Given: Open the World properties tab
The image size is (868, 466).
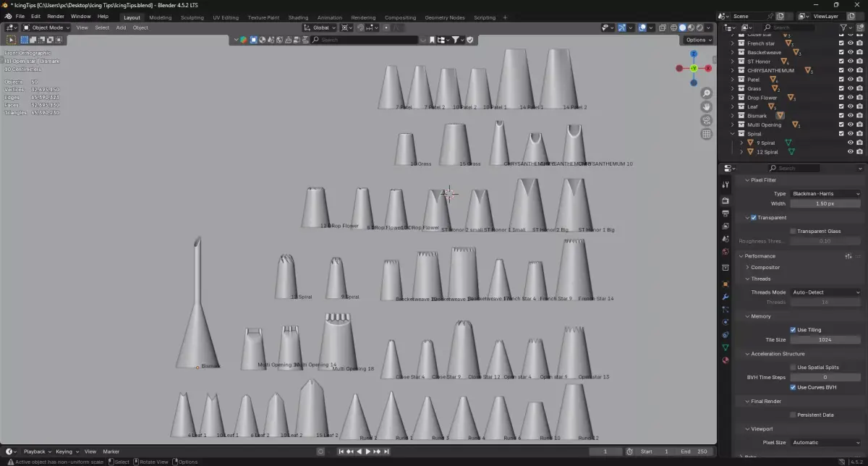Looking at the screenshot, I should [726, 252].
